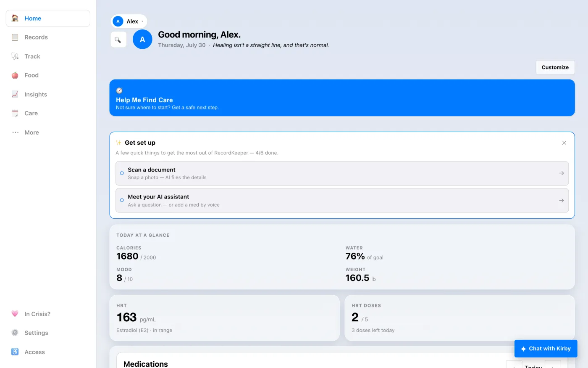Click the sparkle icon on Chat with Kirby
Viewport: 588px width, 368px height.
tap(523, 349)
